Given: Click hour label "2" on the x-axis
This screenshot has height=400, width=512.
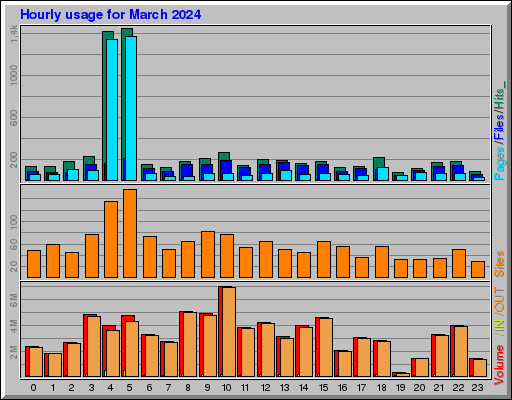Looking at the screenshot, I should point(71,388).
